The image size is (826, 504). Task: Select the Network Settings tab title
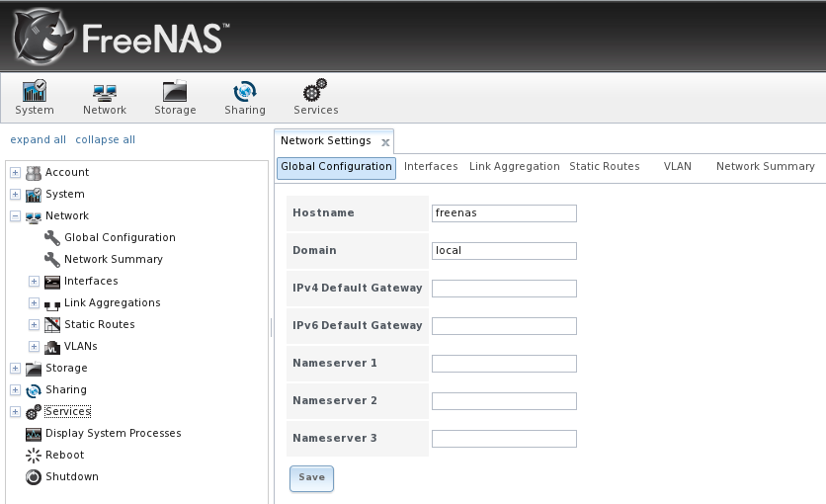(x=325, y=140)
